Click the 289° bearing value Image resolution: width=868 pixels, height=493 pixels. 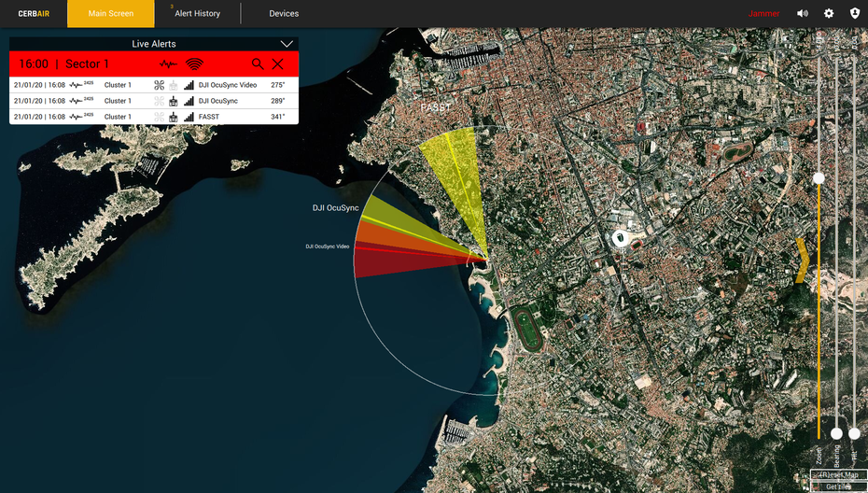pyautogui.click(x=277, y=101)
